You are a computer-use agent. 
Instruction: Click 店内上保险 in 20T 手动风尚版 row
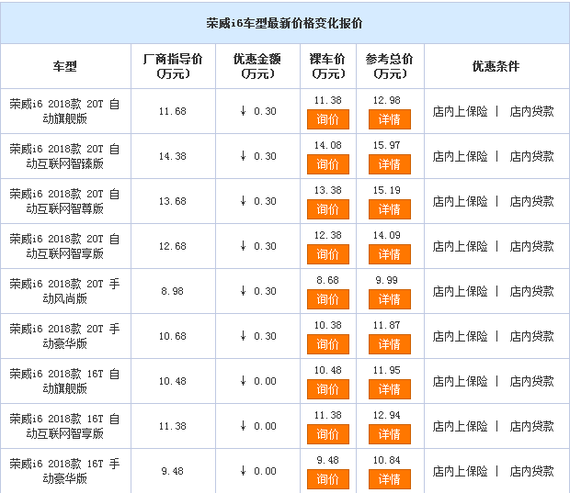[x=460, y=291]
